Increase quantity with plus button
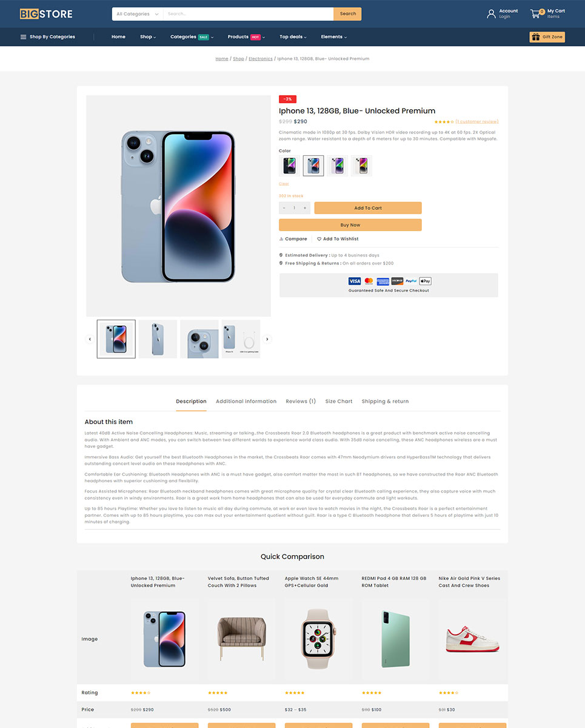 [x=304, y=208]
